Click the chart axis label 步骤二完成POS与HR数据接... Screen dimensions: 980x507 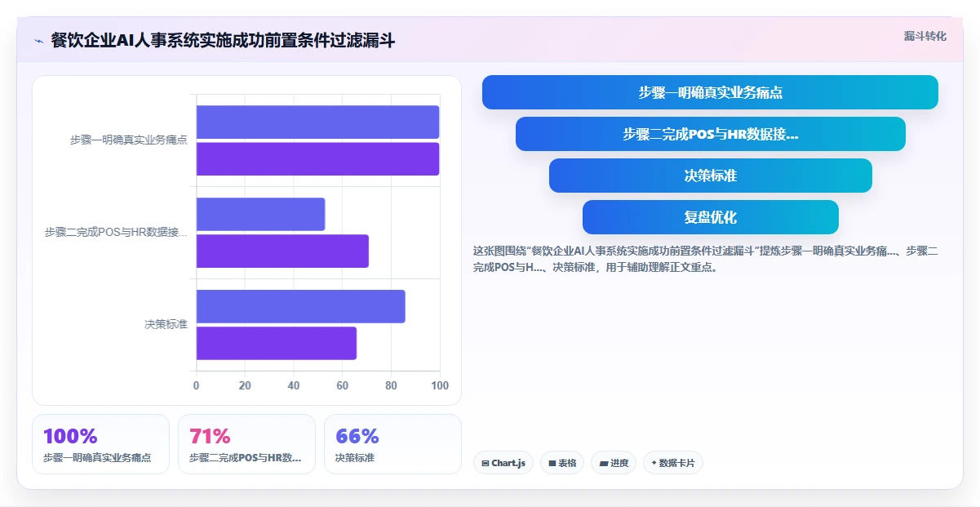click(116, 233)
